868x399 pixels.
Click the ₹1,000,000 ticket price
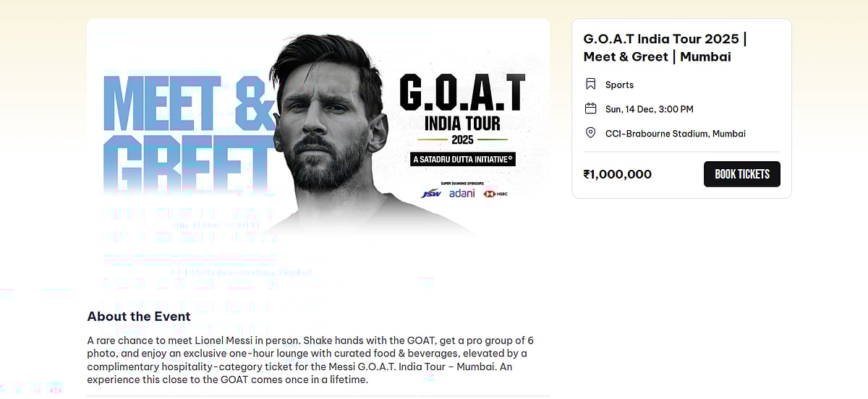coord(618,174)
